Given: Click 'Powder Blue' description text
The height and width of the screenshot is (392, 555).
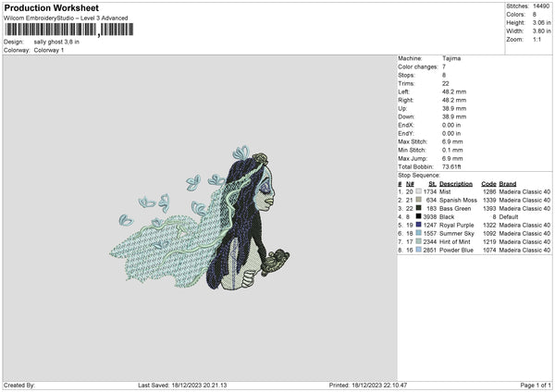Looking at the screenshot, I should tap(456, 251).
